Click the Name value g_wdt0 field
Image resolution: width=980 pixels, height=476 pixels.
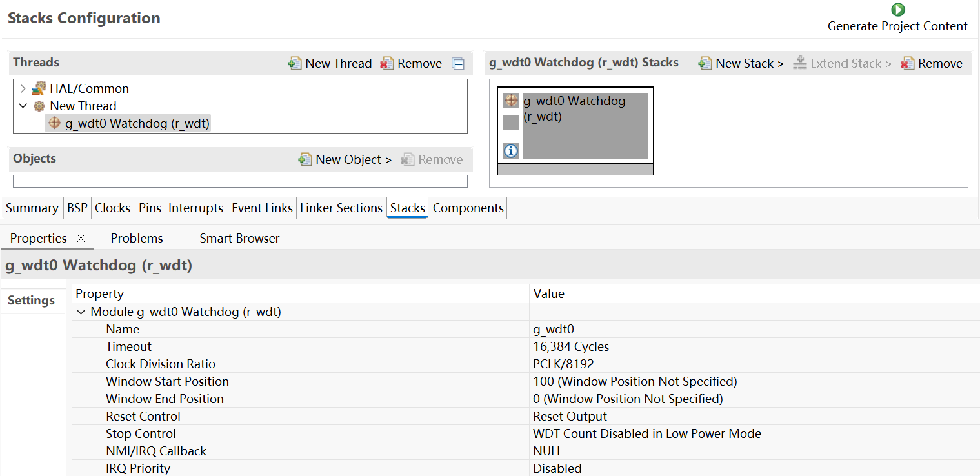pos(754,330)
